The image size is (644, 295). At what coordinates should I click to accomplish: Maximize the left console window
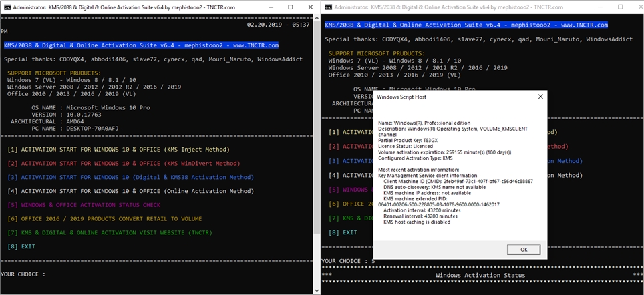coord(291,7)
